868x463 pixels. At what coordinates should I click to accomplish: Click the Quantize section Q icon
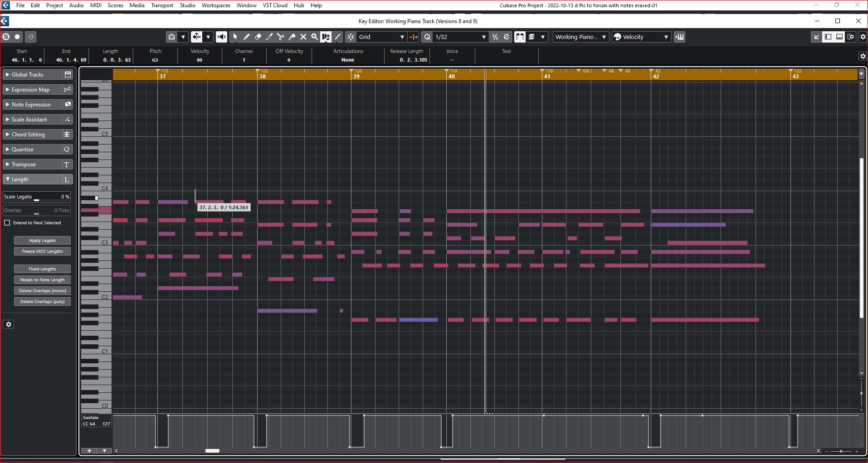67,150
